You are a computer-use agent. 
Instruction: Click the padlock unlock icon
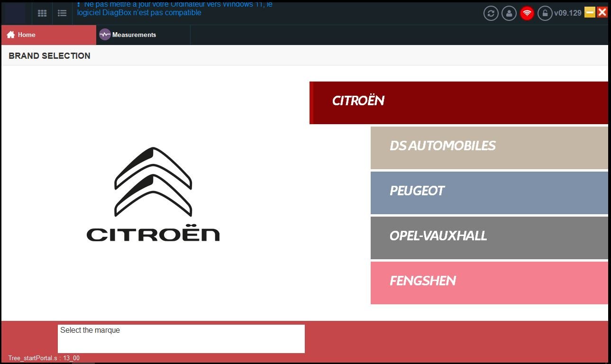pos(545,13)
